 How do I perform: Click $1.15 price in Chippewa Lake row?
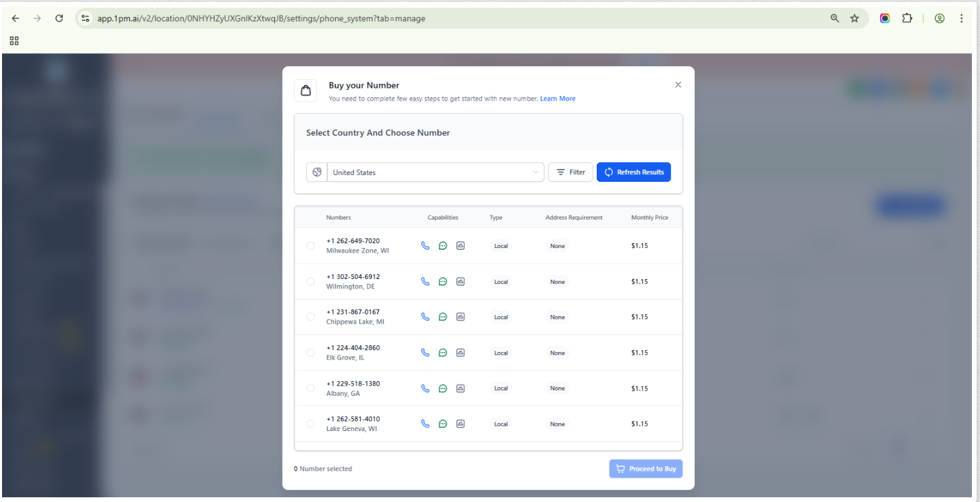(639, 317)
